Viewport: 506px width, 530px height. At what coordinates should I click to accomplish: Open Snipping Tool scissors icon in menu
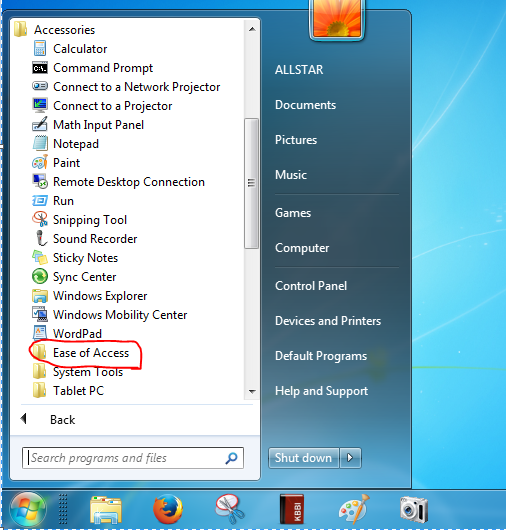click(40, 219)
